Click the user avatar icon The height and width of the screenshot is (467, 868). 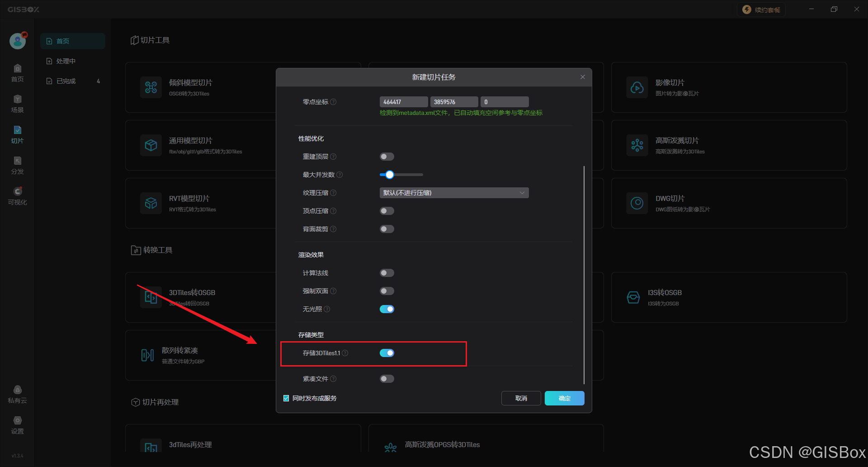tap(18, 41)
